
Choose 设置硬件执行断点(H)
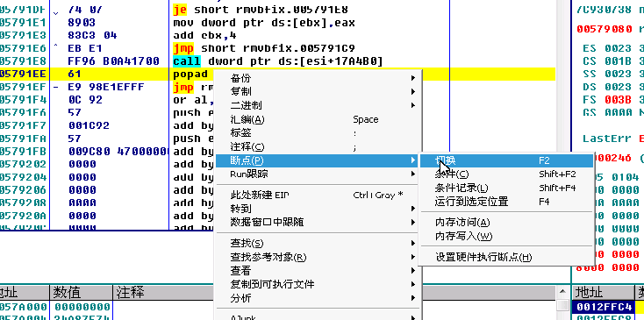coord(506,257)
